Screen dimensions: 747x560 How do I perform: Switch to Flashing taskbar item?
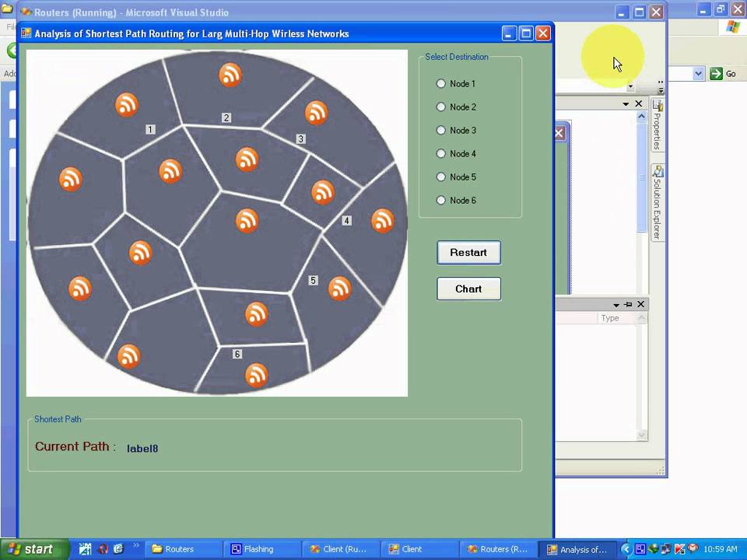tap(262, 550)
